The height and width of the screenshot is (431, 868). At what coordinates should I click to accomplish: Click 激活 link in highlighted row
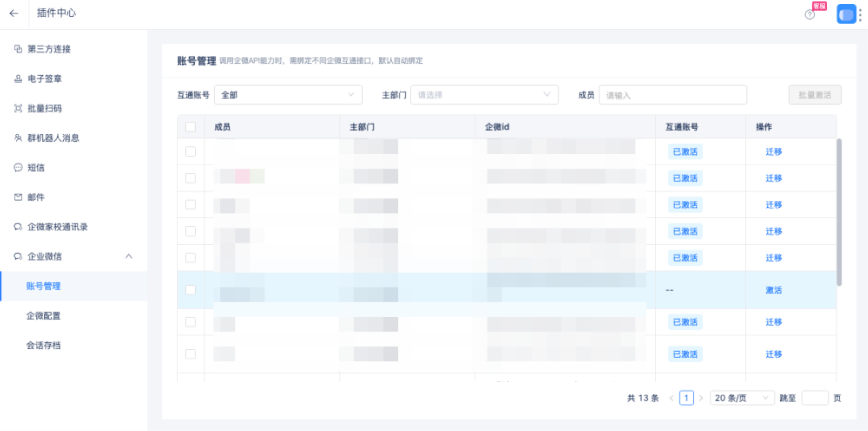773,290
